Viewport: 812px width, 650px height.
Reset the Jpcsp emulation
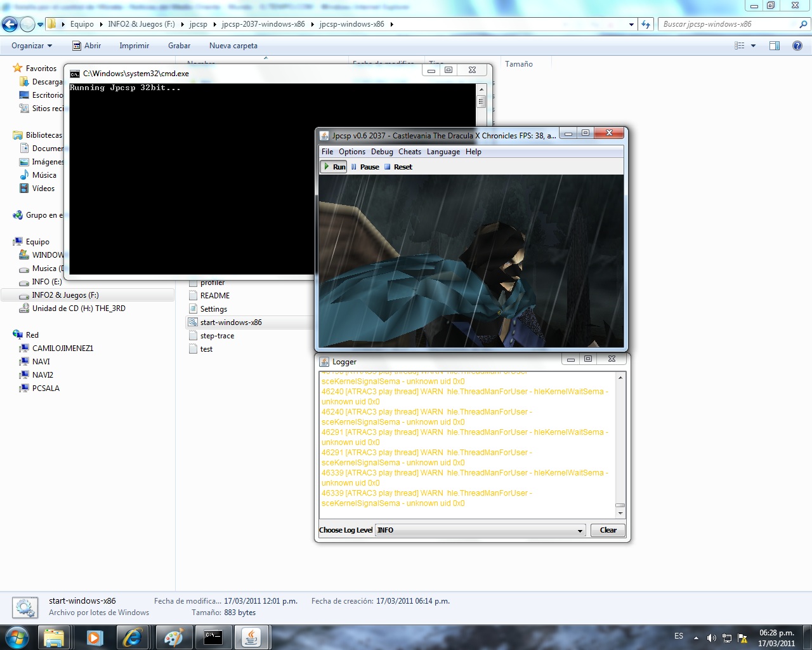pyautogui.click(x=398, y=167)
